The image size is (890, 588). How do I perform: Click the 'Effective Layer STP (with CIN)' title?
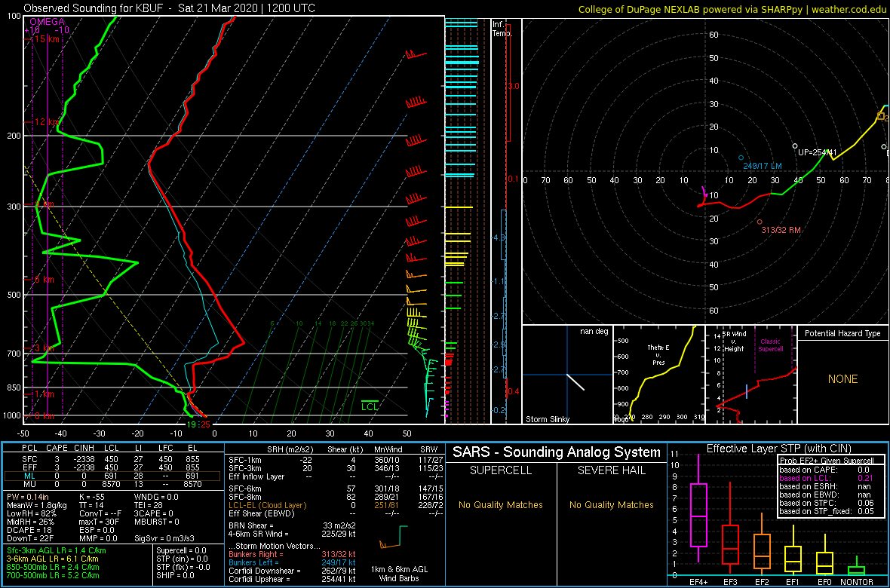coord(778,449)
